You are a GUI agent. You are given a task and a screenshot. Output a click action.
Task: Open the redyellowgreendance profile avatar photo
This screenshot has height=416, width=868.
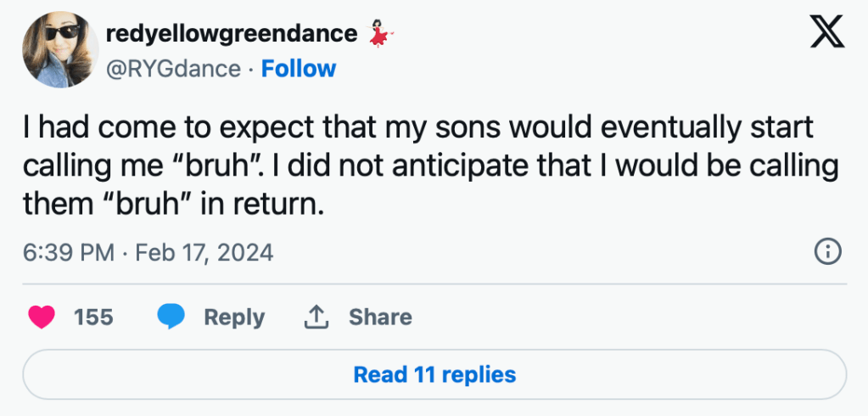point(60,49)
